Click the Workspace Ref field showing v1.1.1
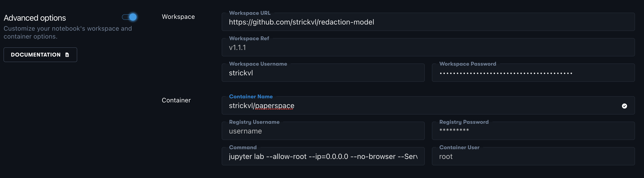Image resolution: width=644 pixels, height=178 pixels. pyautogui.click(x=427, y=48)
